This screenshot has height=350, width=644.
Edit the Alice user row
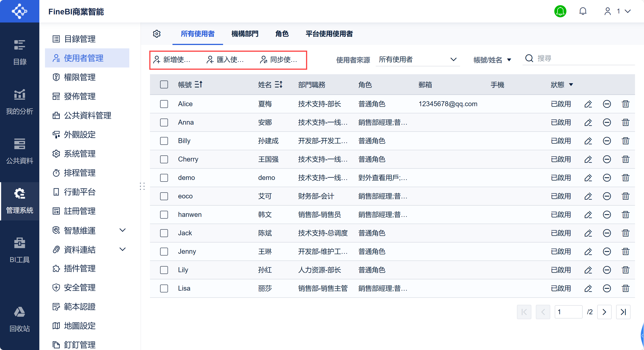pos(588,104)
